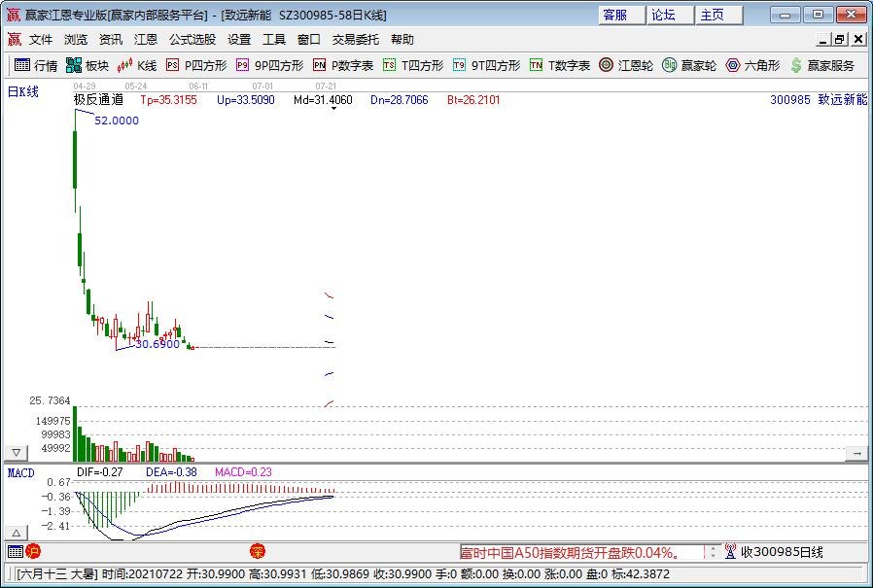
Task: Open the 工具 menu
Action: point(274,40)
